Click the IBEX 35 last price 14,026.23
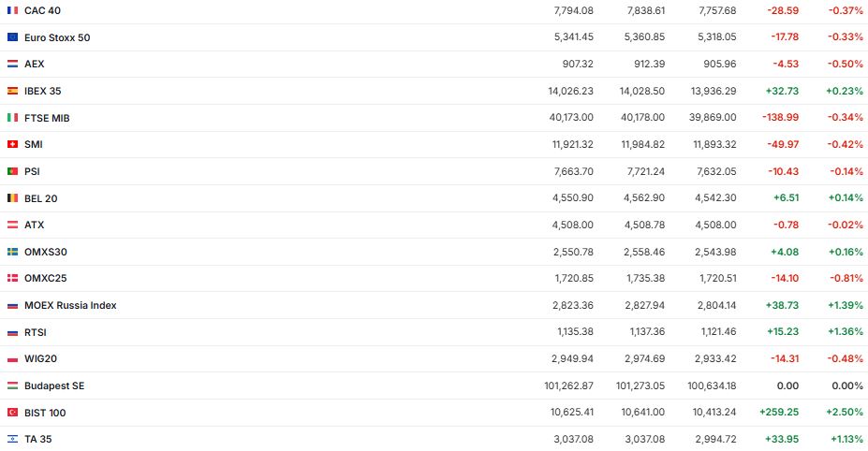This screenshot has height=451, width=868. coord(567,91)
